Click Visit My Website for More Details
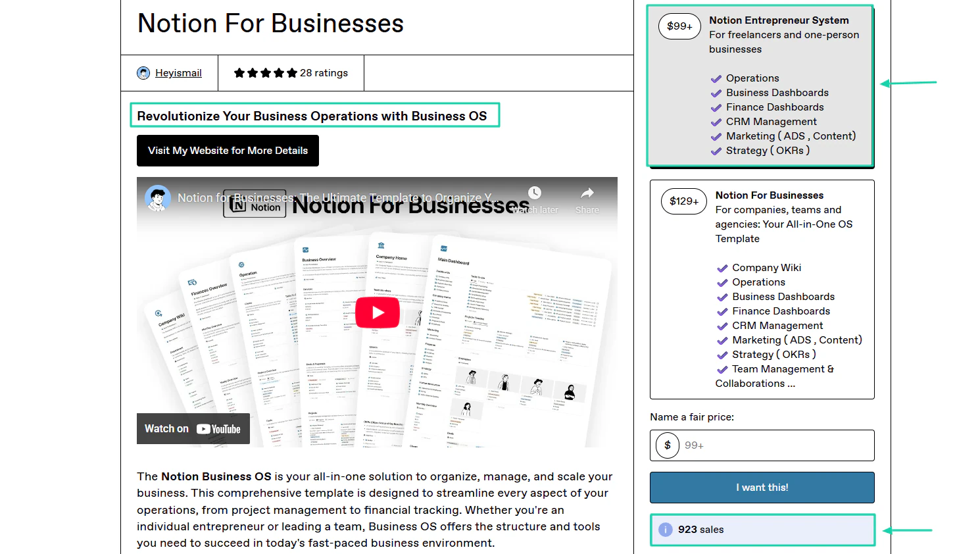 pos(228,151)
